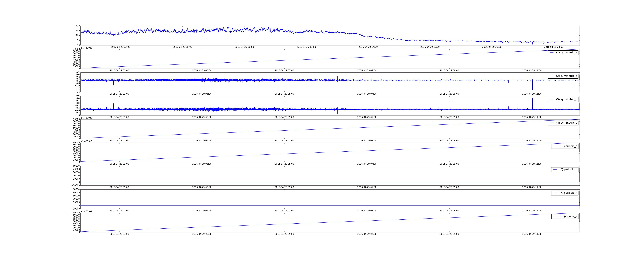Click the '(2) symmetric_d' legend entry

(563, 76)
